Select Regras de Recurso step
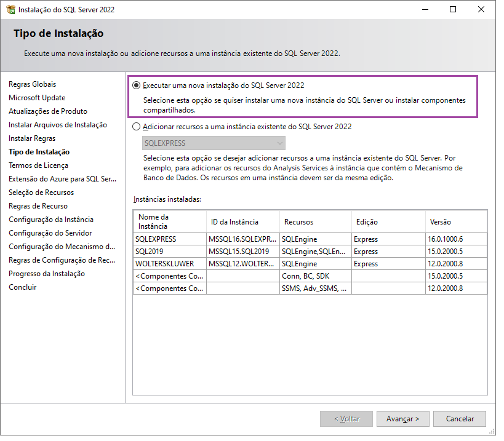 [x=38, y=206]
